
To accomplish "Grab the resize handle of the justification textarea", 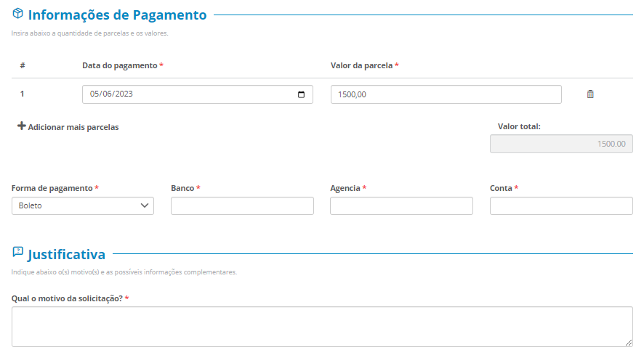I will pyautogui.click(x=629, y=343).
